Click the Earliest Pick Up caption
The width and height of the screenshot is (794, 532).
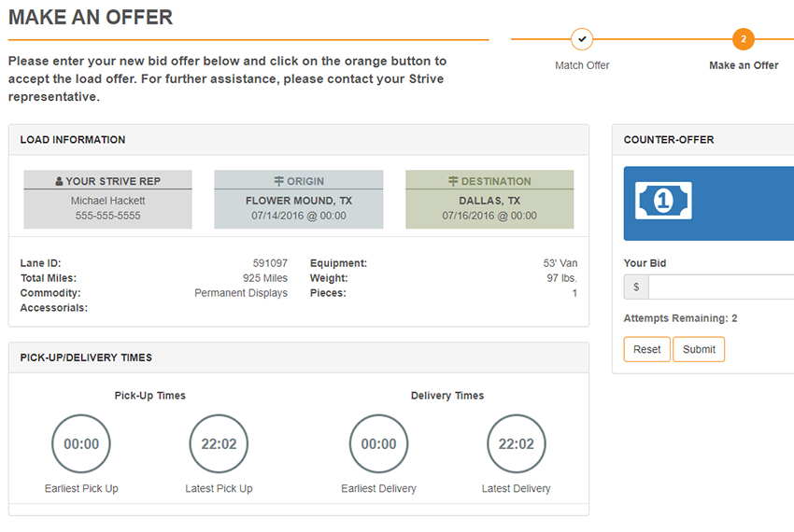pyautogui.click(x=81, y=488)
